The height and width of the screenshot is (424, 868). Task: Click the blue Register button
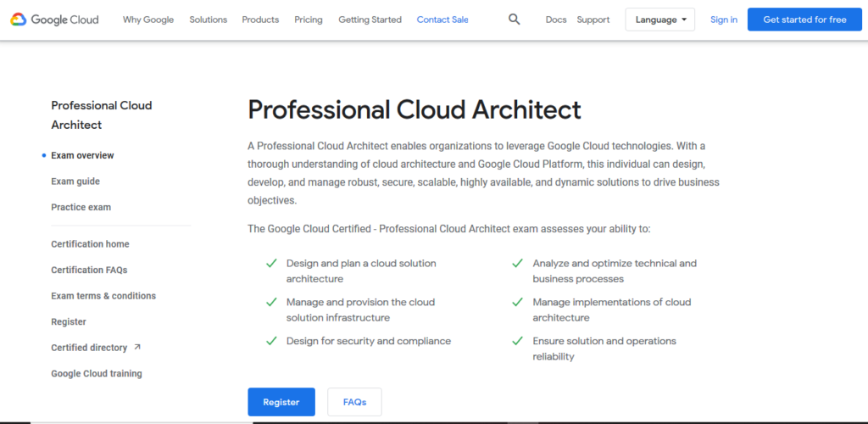click(281, 402)
